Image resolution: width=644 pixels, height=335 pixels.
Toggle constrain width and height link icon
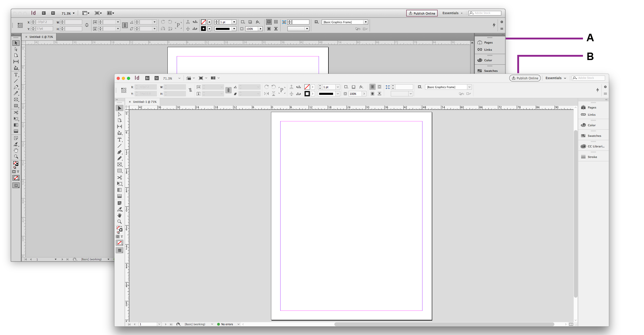(x=190, y=90)
